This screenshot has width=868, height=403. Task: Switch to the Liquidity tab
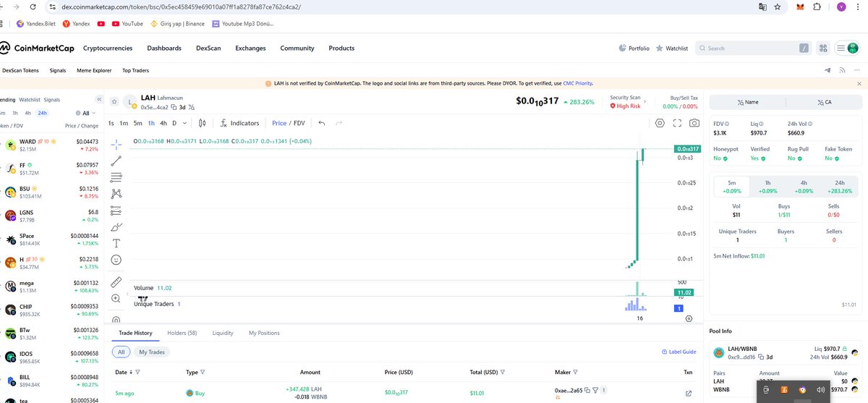(x=223, y=333)
